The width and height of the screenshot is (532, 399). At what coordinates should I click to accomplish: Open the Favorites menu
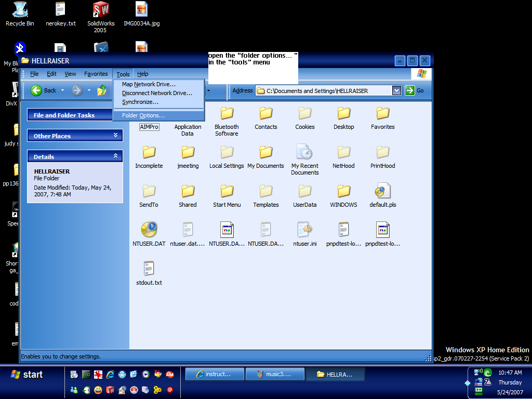(96, 73)
